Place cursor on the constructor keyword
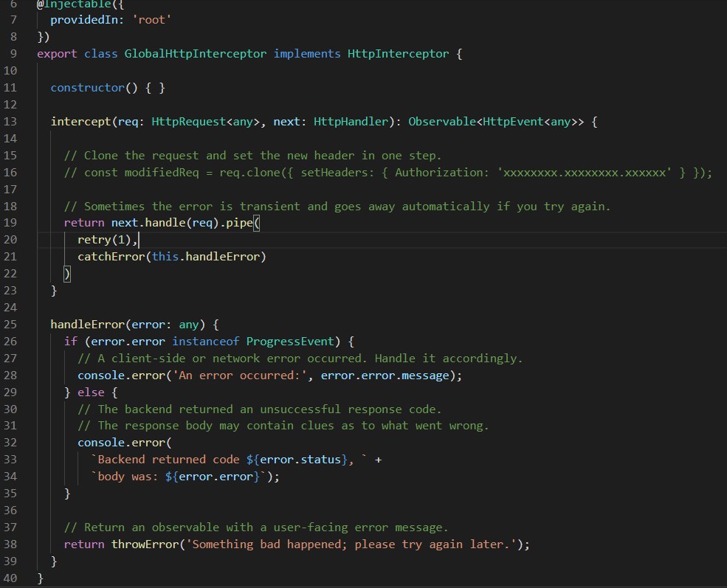The width and height of the screenshot is (727, 588). [87, 88]
